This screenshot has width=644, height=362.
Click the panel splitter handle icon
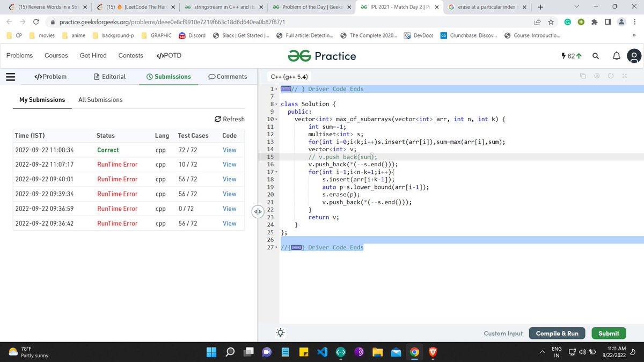tap(257, 212)
